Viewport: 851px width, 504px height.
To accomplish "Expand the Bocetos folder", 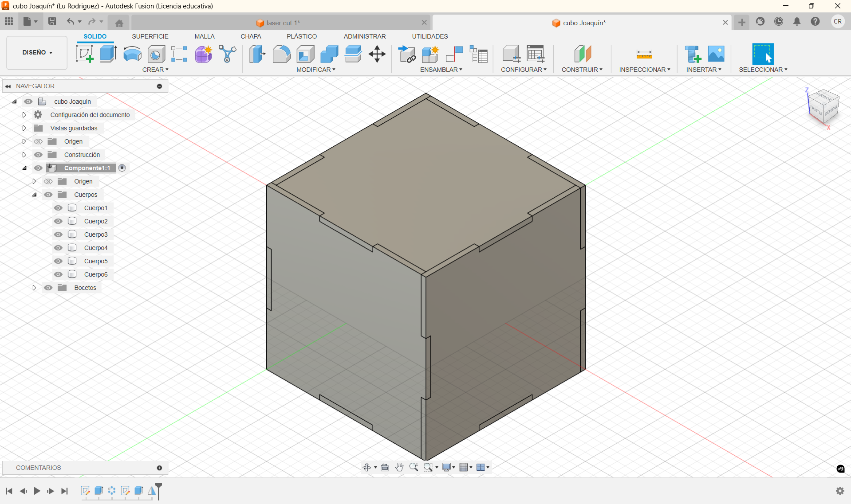I will click(x=34, y=288).
